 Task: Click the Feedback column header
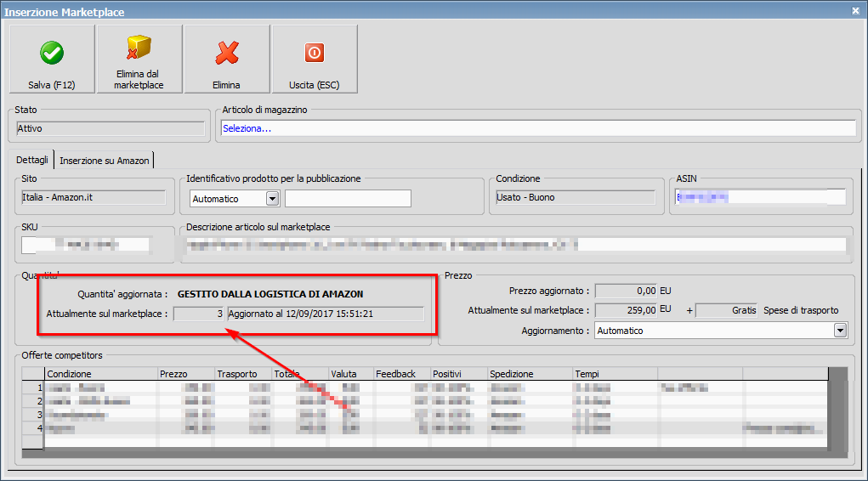401,374
